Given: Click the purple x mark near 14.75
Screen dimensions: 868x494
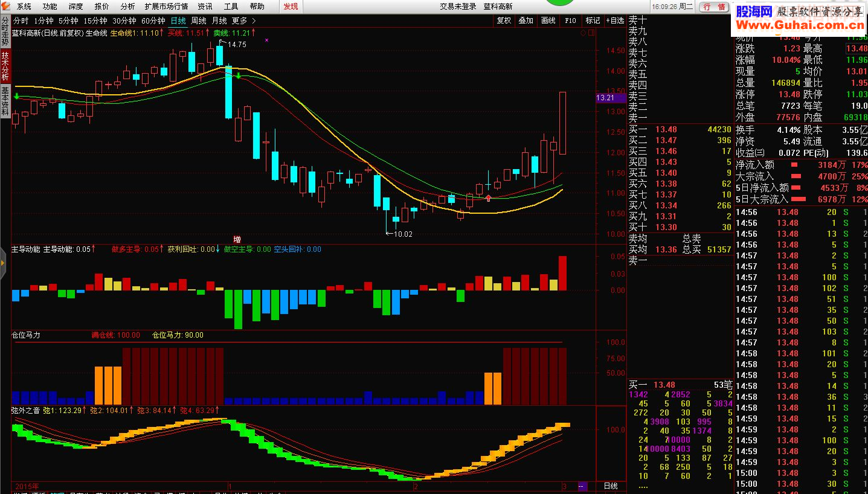Looking at the screenshot, I should tap(267, 40).
